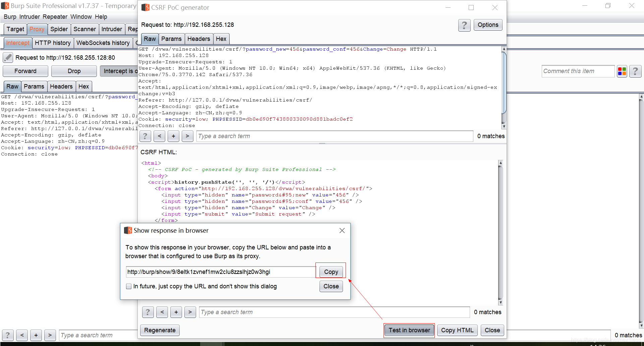Select the Hex tab in the main intercept view
Viewport: 644px width, 346px height.
point(84,86)
